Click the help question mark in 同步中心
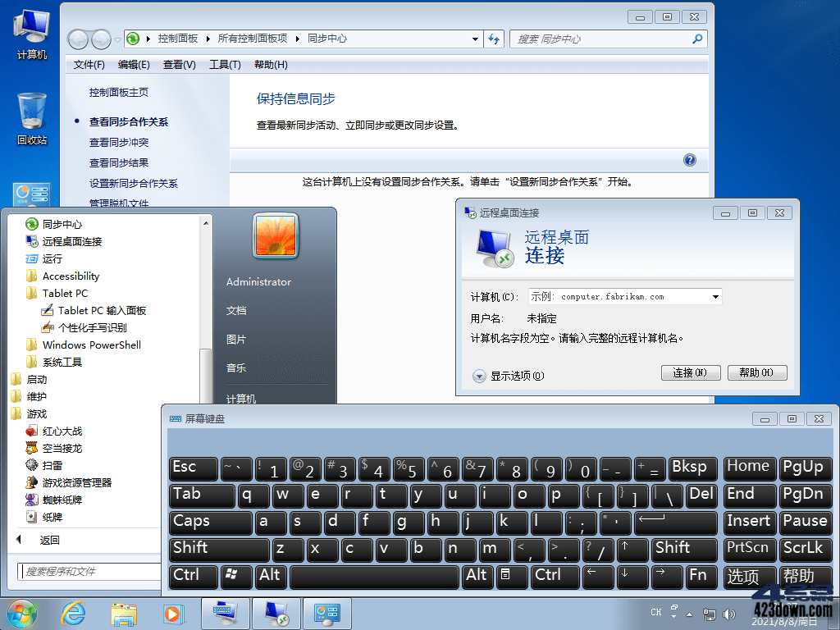 pyautogui.click(x=689, y=160)
